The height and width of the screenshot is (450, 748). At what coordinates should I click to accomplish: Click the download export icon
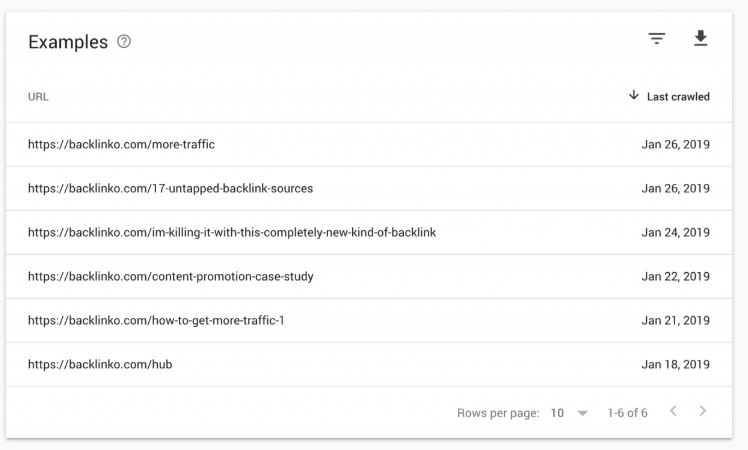point(700,38)
